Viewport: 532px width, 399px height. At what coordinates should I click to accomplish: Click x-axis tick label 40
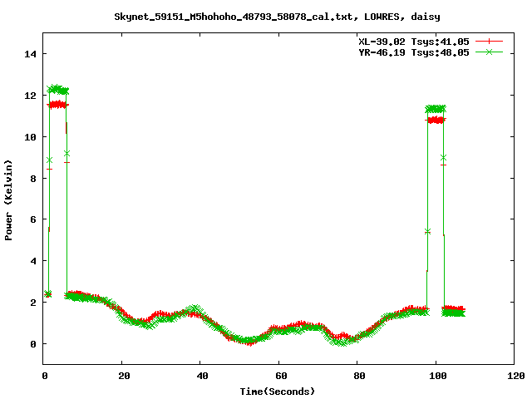[202, 376]
